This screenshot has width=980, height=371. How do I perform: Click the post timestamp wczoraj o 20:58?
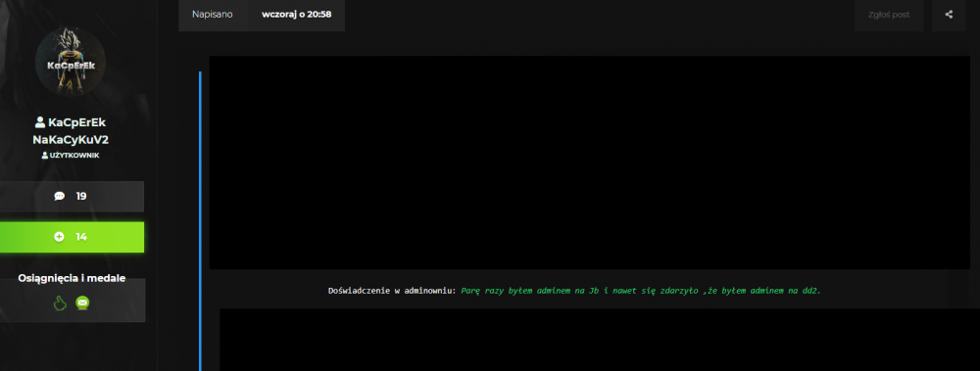point(296,15)
